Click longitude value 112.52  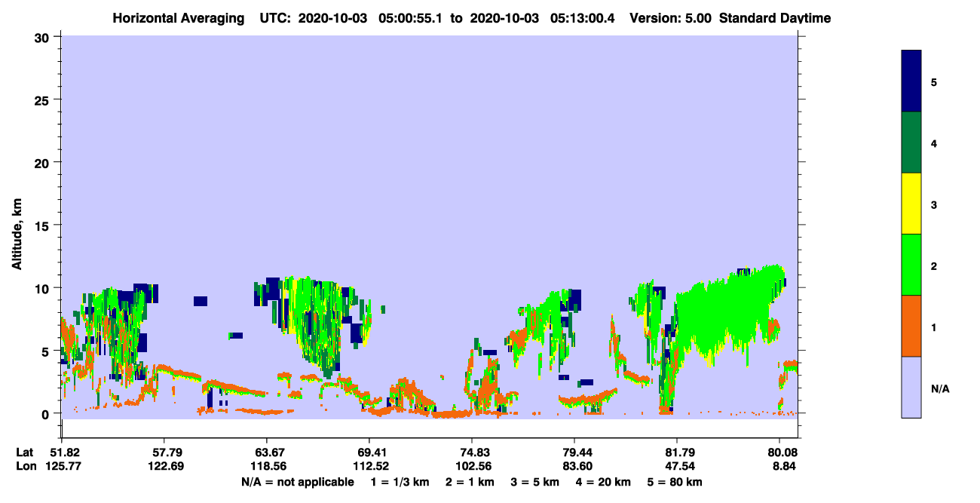tap(369, 466)
